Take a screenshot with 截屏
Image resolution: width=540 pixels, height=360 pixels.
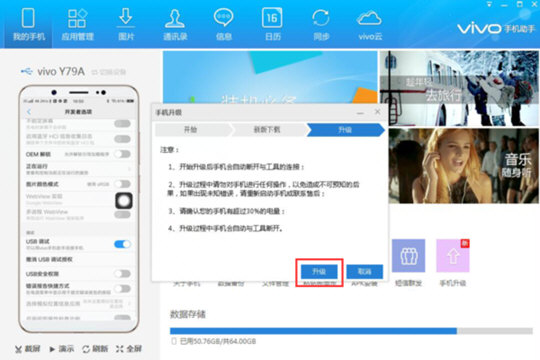point(28,349)
